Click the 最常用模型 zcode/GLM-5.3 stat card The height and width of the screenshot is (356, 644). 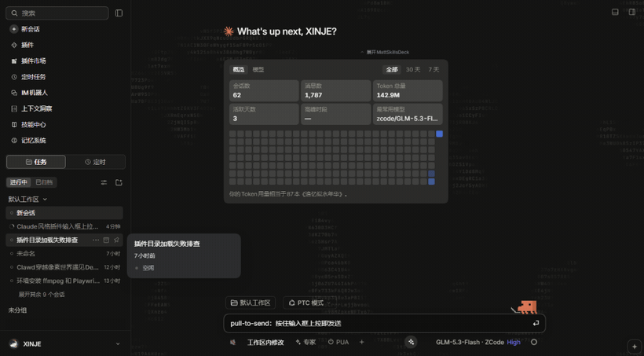(408, 114)
